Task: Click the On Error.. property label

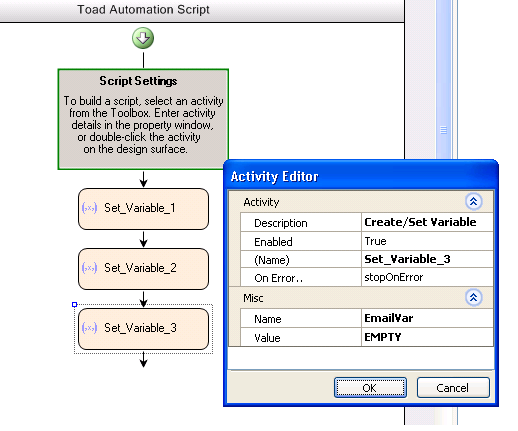Action: pyautogui.click(x=279, y=278)
